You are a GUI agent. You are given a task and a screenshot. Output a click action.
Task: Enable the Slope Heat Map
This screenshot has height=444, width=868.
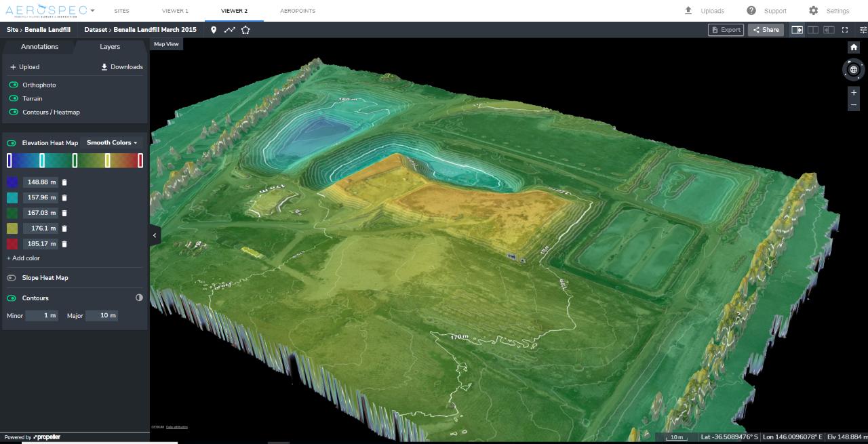(x=12, y=278)
